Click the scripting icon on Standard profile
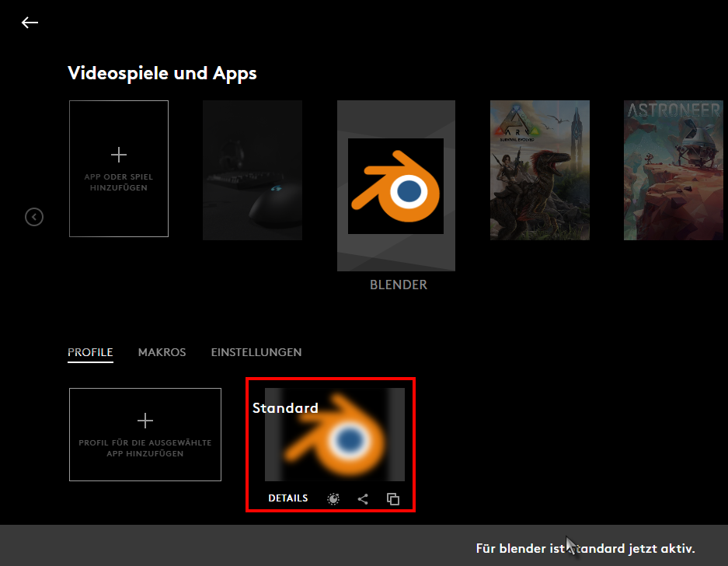 (333, 499)
